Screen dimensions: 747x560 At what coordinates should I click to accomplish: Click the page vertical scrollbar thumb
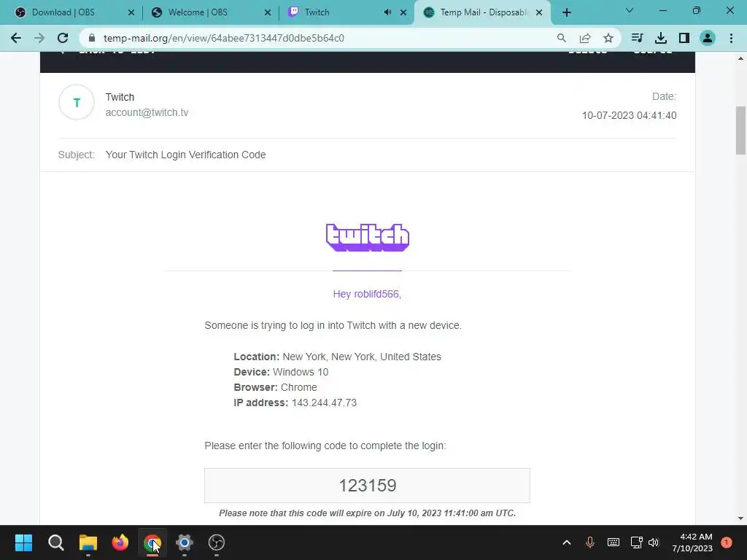(x=740, y=131)
